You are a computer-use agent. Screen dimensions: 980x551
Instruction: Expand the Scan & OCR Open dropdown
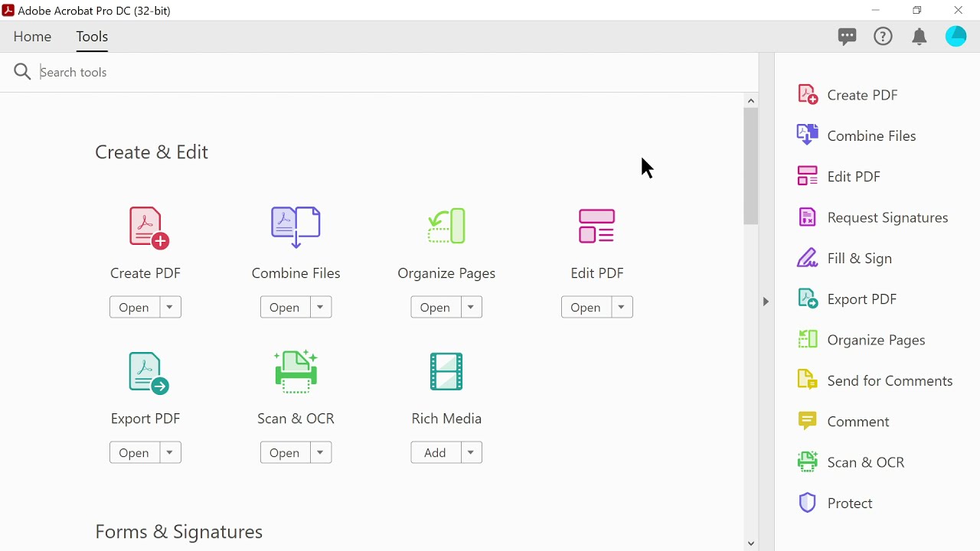pos(319,452)
